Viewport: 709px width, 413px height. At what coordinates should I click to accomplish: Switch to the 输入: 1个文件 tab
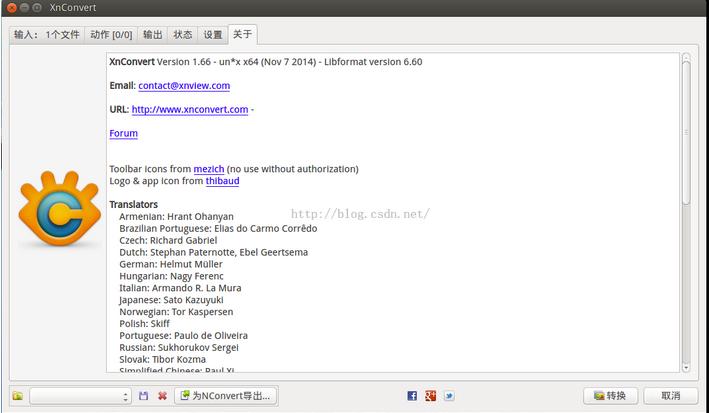(x=47, y=35)
